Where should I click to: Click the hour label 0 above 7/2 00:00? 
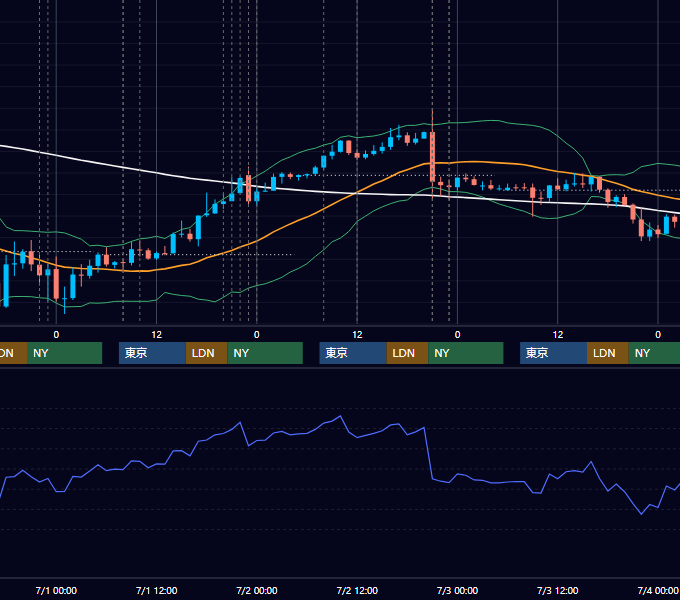pyautogui.click(x=257, y=335)
